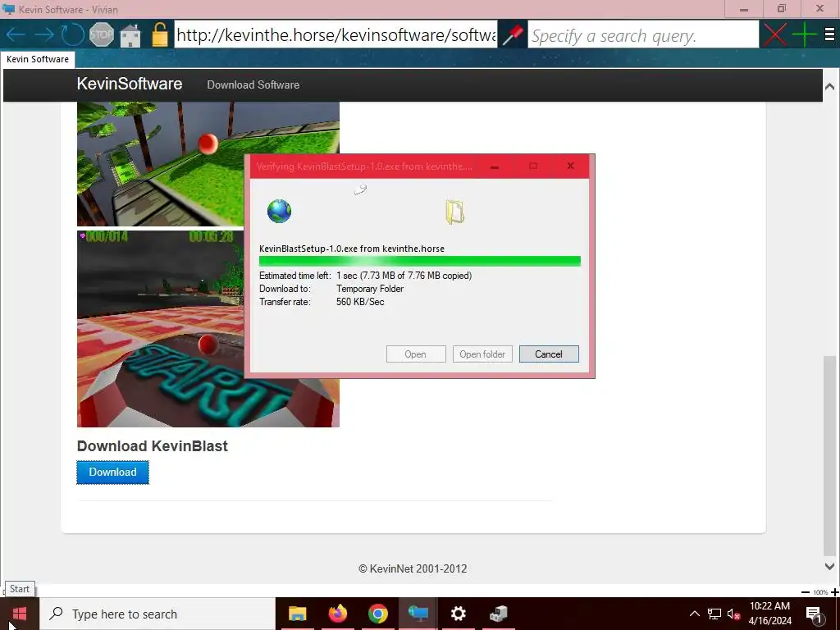Open File Explorer from the taskbar
Viewport: 840px width, 630px height.
(297, 614)
